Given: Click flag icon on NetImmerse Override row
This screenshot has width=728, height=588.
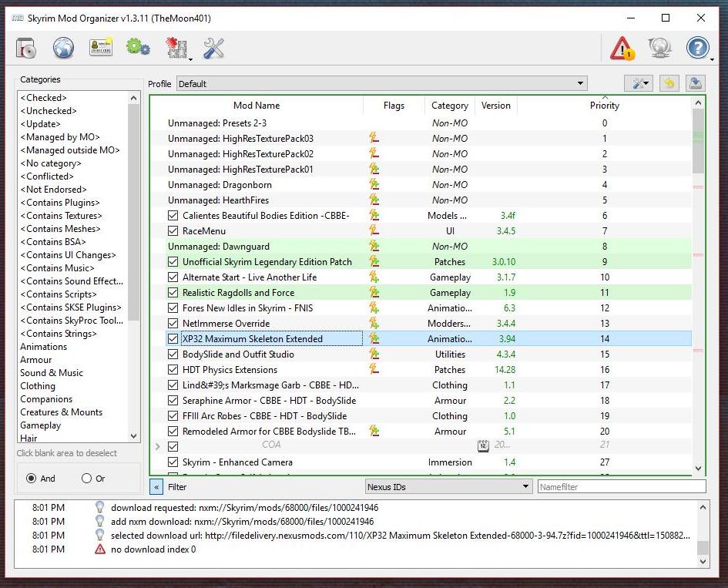Looking at the screenshot, I should (374, 323).
